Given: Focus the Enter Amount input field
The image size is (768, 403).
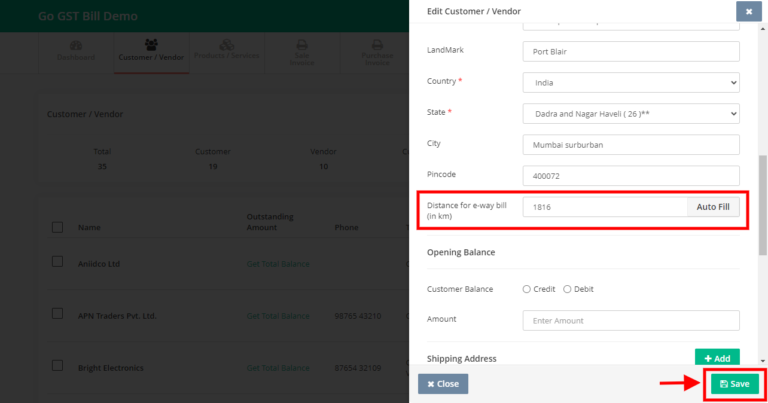Looking at the screenshot, I should tap(630, 320).
